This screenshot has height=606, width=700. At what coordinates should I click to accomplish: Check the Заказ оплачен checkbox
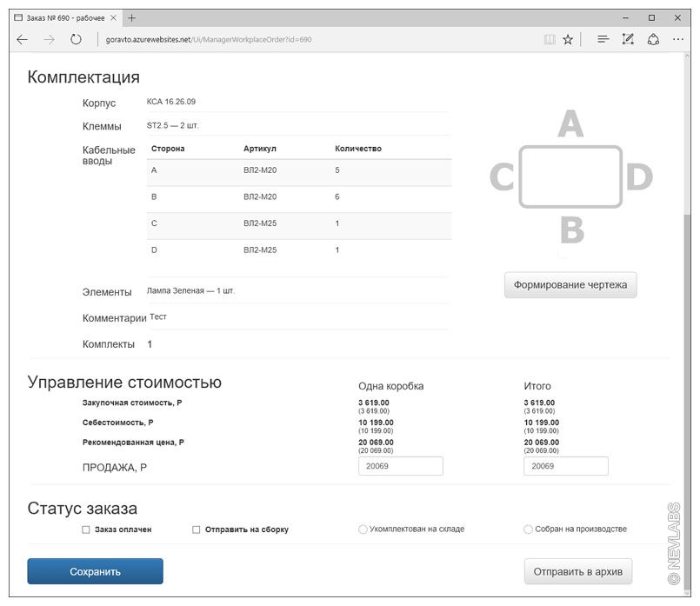85,529
